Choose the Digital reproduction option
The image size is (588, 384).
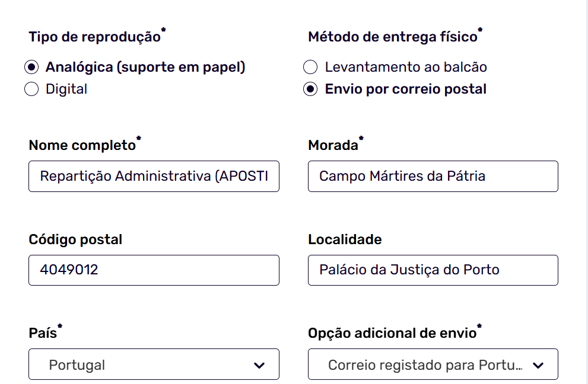31,89
